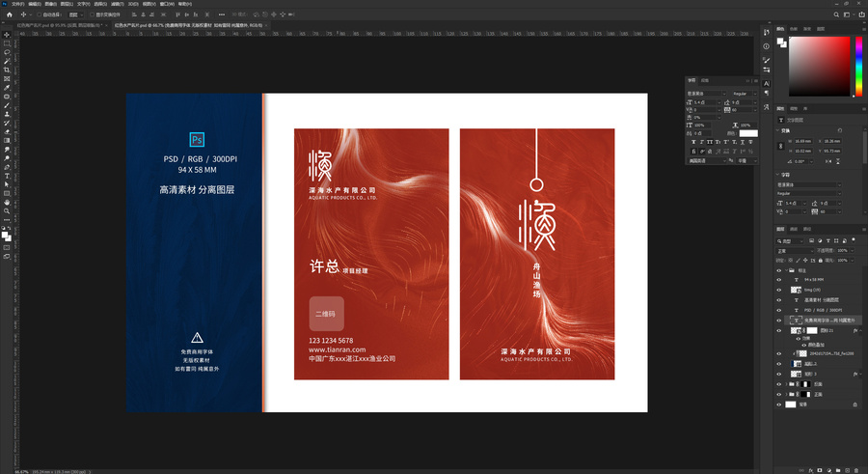Click Add layer style fx icon at the bottom
The image size is (868, 474).
pyautogui.click(x=811, y=471)
